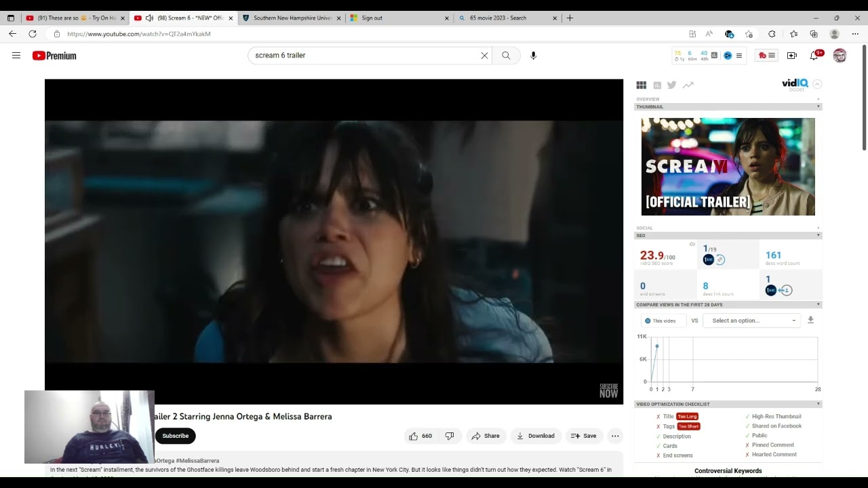Expand the Social section arrow
Image resolution: width=868 pixels, height=488 pixels.
(818, 228)
